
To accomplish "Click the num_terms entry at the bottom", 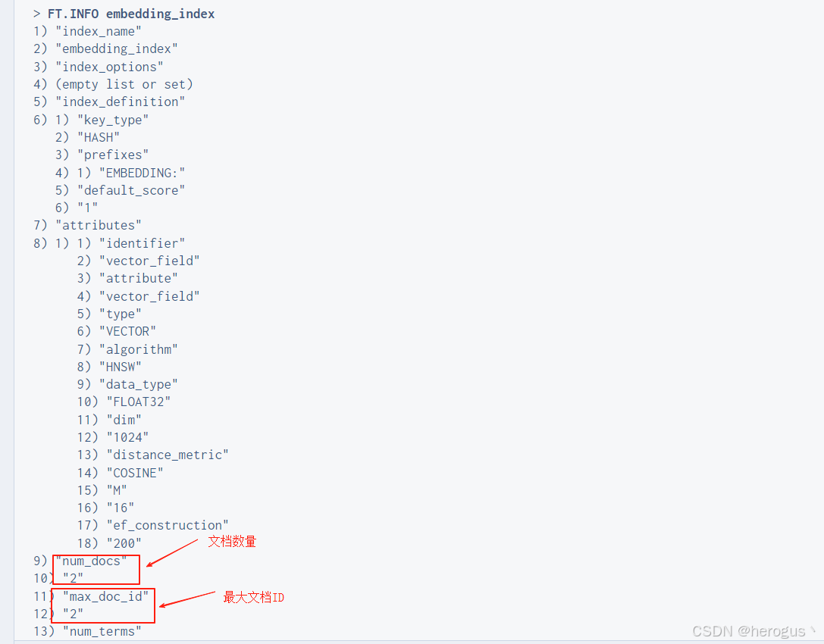I will [102, 631].
